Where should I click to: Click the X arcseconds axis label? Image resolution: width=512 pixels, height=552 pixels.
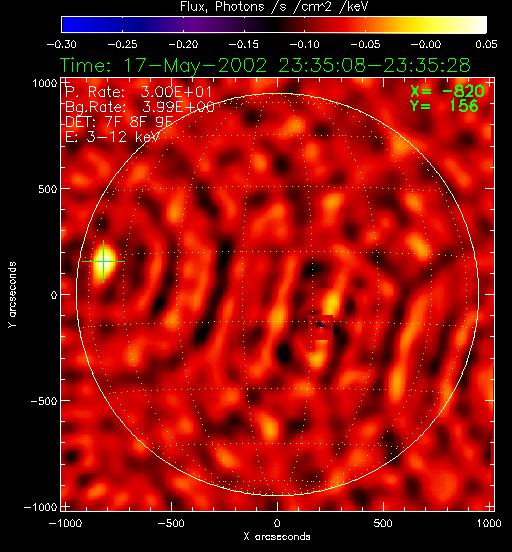[x=277, y=537]
